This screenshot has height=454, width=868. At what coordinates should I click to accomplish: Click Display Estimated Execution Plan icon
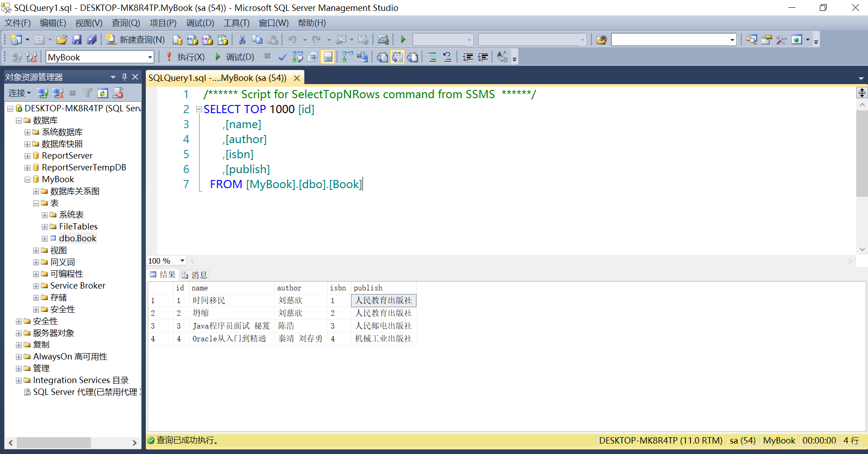[298, 57]
